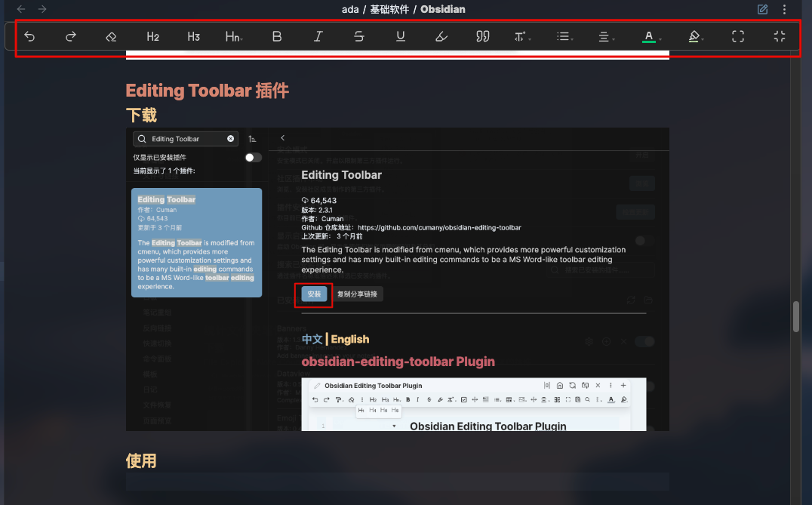Image resolution: width=812 pixels, height=505 pixels.
Task: Click the Redo icon in the toolbar
Action: tap(71, 35)
